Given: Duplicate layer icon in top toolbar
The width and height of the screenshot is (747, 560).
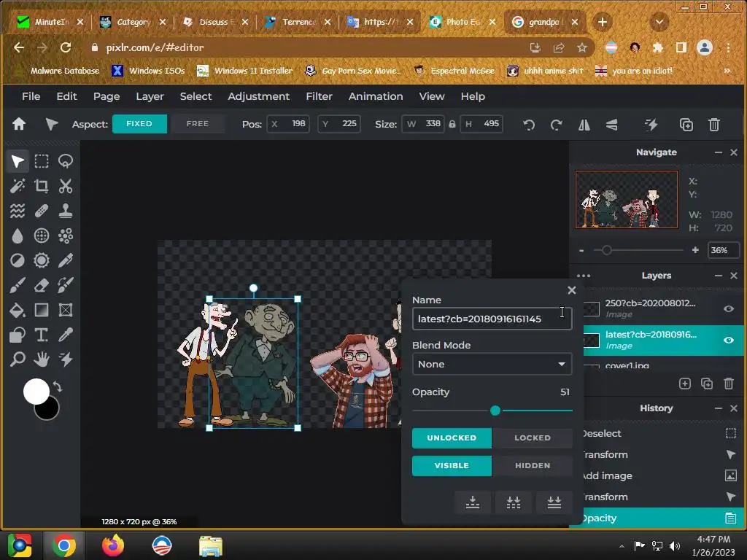Looking at the screenshot, I should click(686, 125).
